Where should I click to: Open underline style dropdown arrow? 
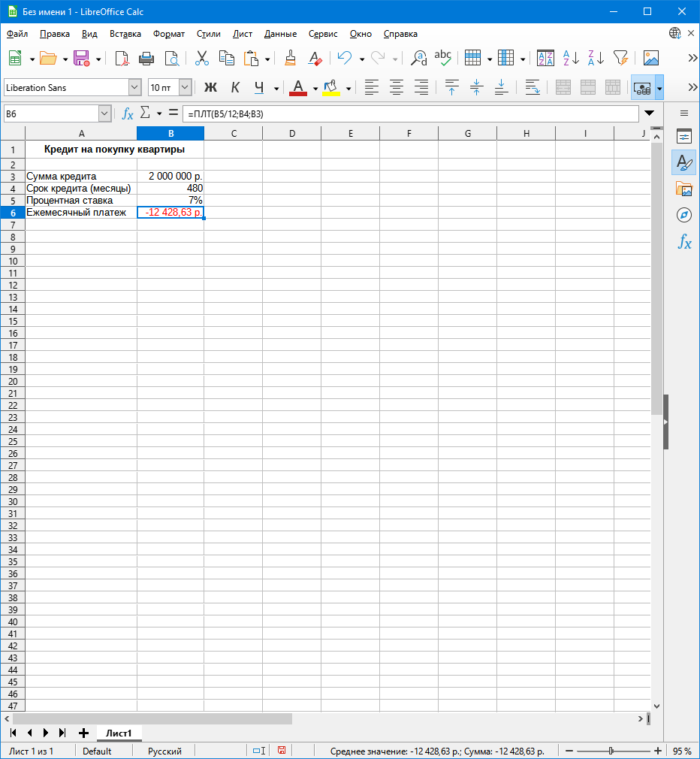(x=276, y=89)
